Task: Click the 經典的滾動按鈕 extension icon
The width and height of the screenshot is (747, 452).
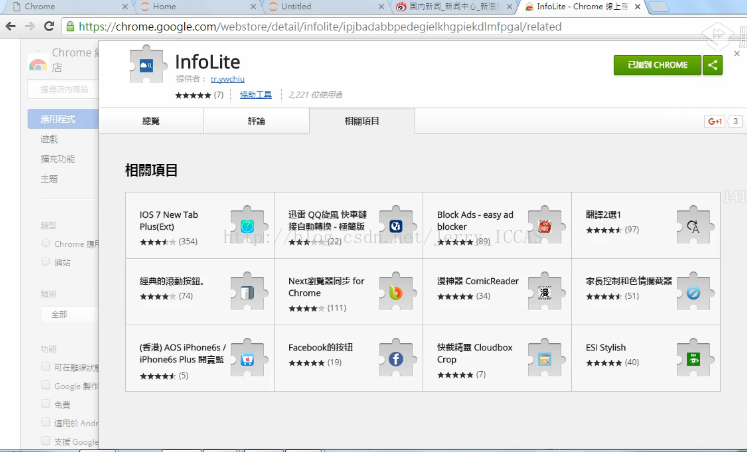Action: coord(247,291)
